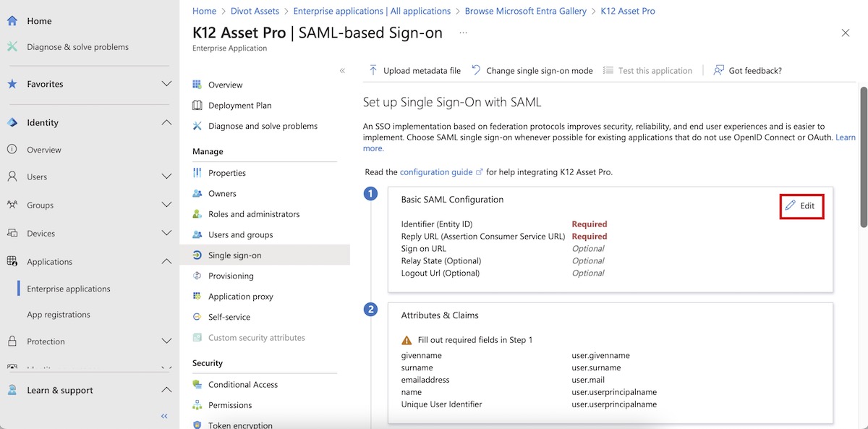Screen dimensions: 868x429
Task: Click the Browse Microsoft Entra Gallery breadcrumb
Action: 525,11
